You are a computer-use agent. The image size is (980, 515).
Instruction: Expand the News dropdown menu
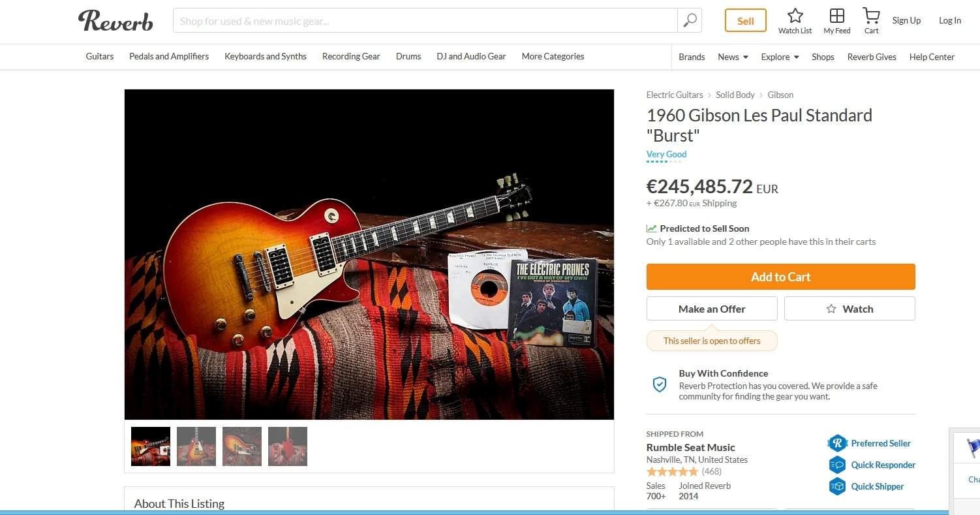pyautogui.click(x=733, y=57)
